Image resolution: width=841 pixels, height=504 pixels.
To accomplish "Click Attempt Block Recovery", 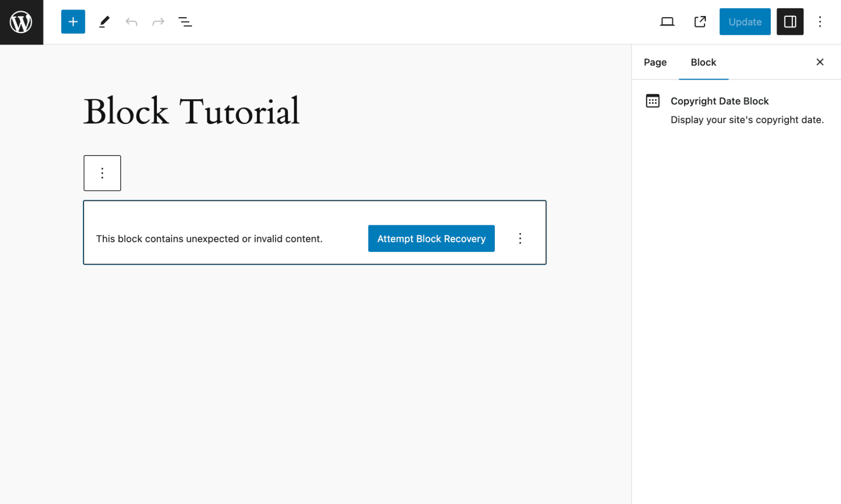I will click(431, 238).
